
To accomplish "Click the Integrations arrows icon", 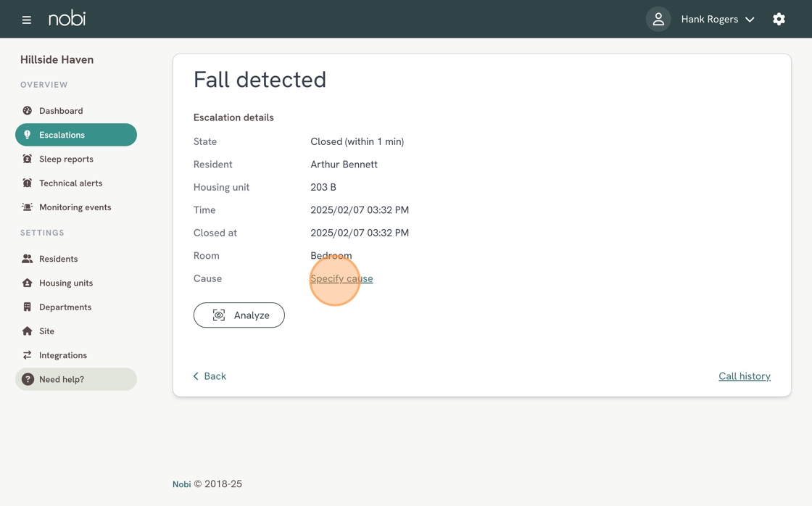I will click(28, 355).
